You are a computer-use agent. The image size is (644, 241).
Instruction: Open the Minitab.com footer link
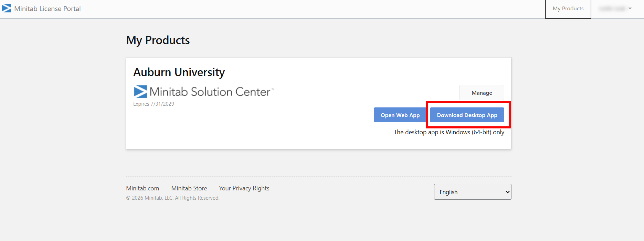(142, 188)
